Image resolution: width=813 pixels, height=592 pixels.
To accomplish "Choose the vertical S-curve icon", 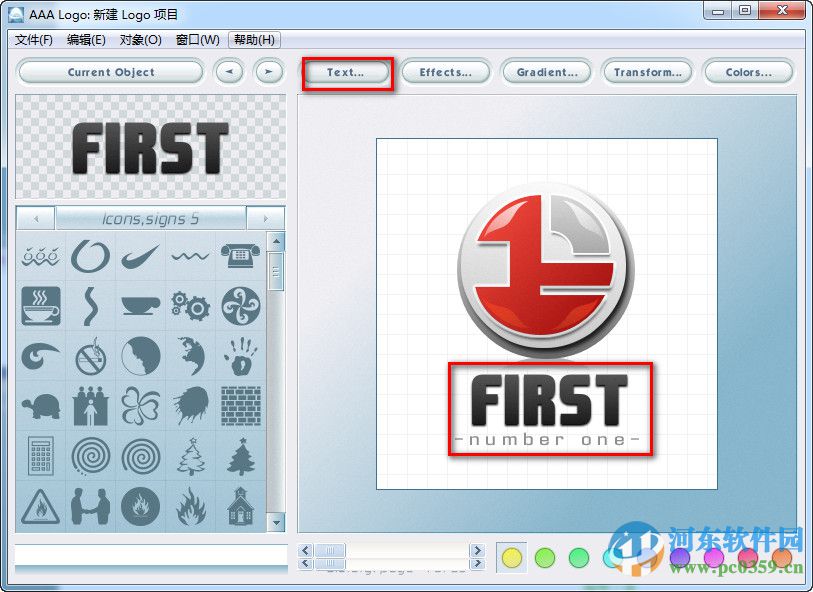I will [x=90, y=306].
